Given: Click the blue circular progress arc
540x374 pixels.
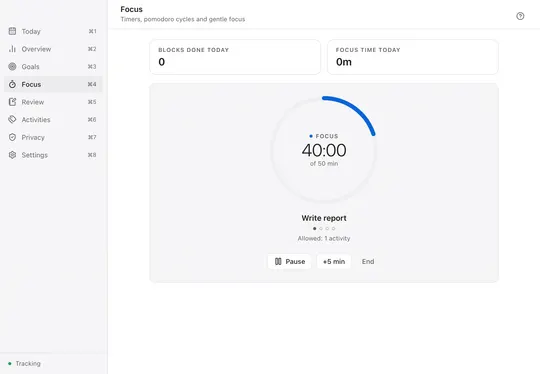Looking at the screenshot, I should pos(356,110).
